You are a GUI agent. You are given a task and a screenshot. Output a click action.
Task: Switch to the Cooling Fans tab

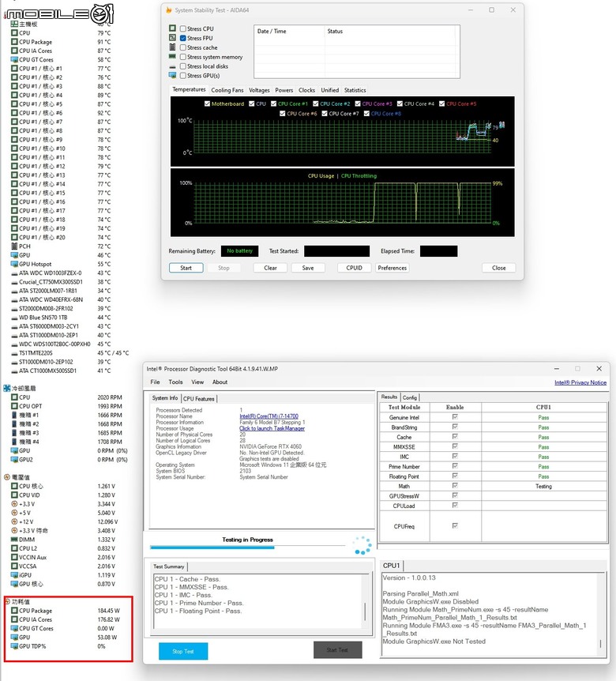point(227,90)
